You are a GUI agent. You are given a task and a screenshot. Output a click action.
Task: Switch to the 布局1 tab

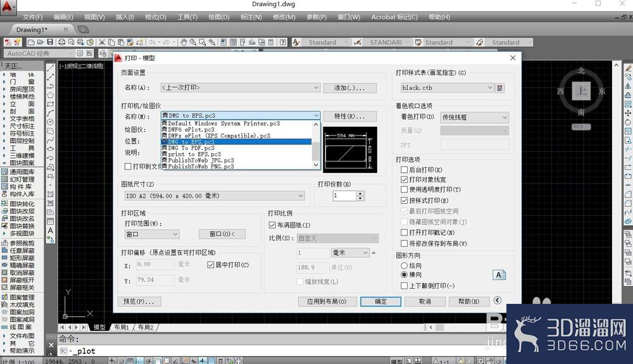pos(121,327)
